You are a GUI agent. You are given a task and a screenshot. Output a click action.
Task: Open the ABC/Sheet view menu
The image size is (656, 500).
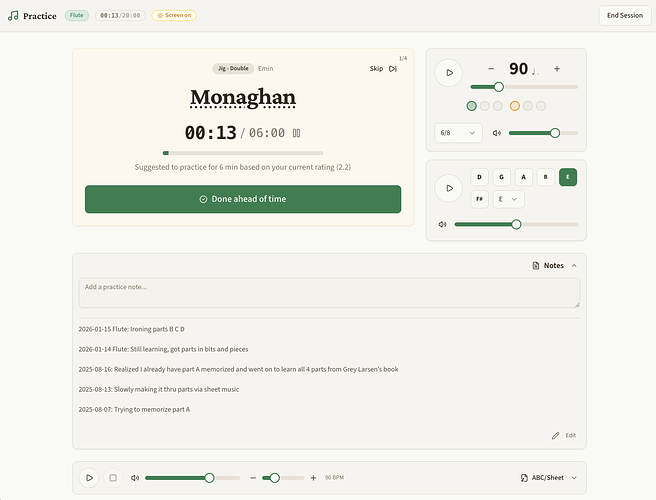(x=549, y=478)
